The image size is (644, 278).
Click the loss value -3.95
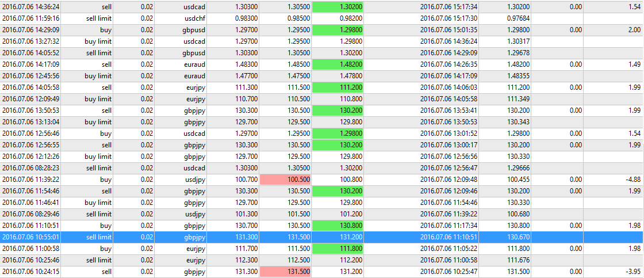(x=633, y=272)
